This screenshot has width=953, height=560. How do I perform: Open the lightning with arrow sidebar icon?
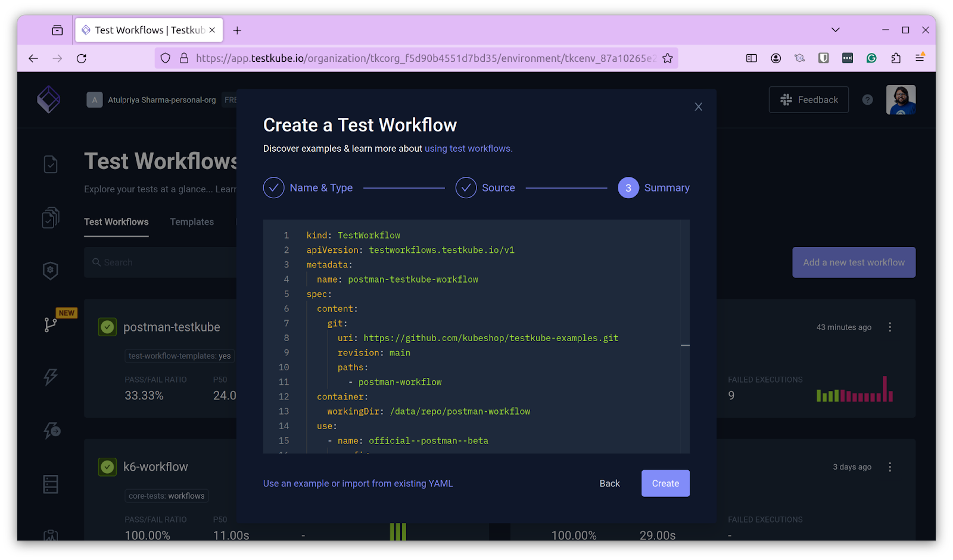coord(51,430)
